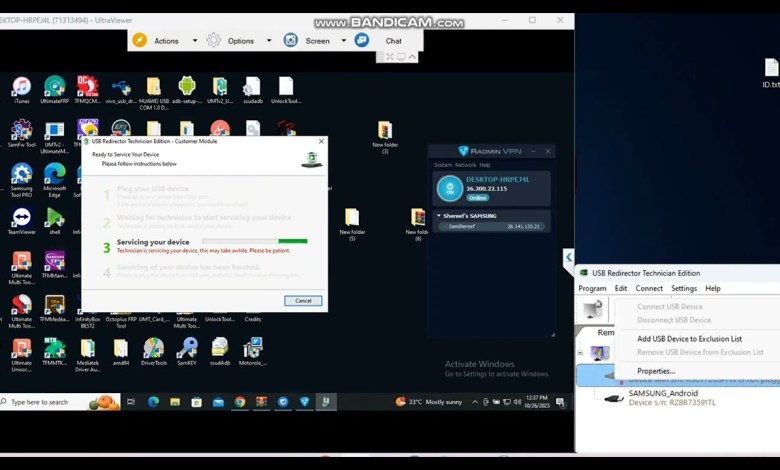Open the TeamViewer desktop icon
Viewport: 780px width, 470px height.
(21, 221)
